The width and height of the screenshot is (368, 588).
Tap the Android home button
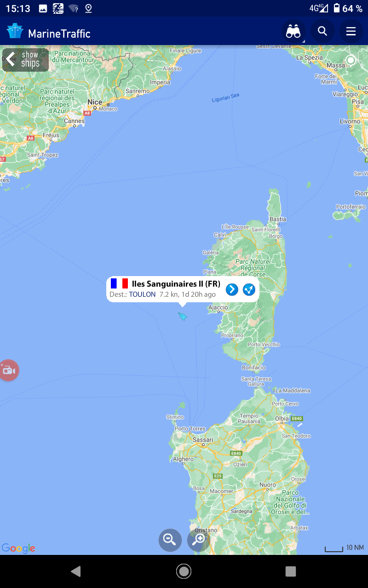click(184, 571)
